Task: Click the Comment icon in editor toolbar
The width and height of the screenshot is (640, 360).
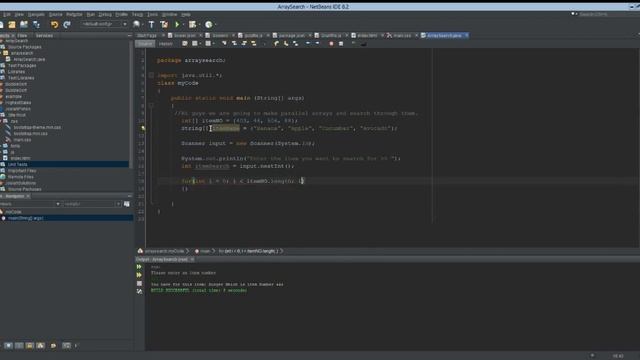Action: 353,43
